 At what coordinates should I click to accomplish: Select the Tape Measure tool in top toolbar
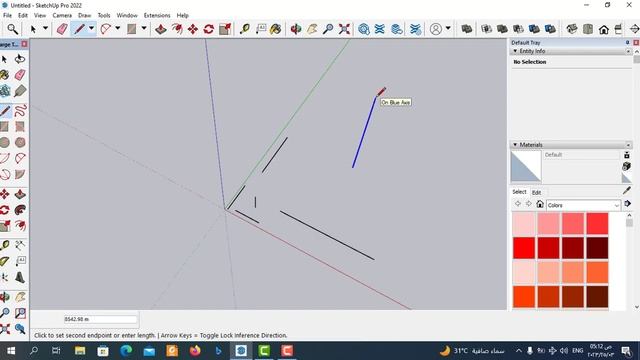[244, 29]
